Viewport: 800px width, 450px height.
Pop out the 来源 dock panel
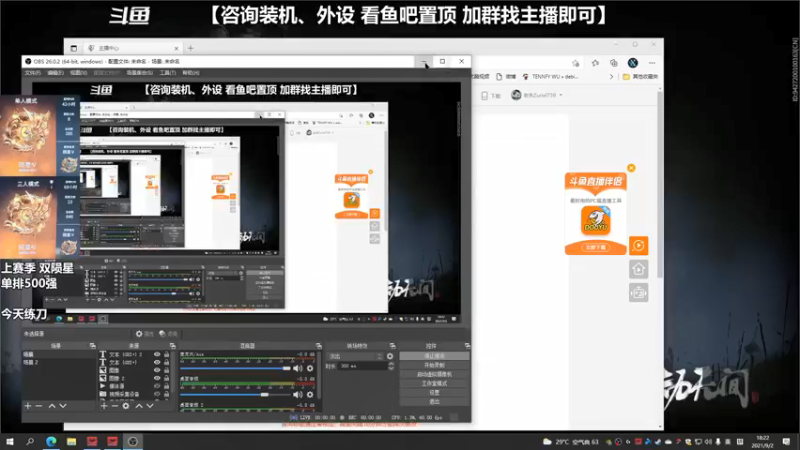(172, 346)
